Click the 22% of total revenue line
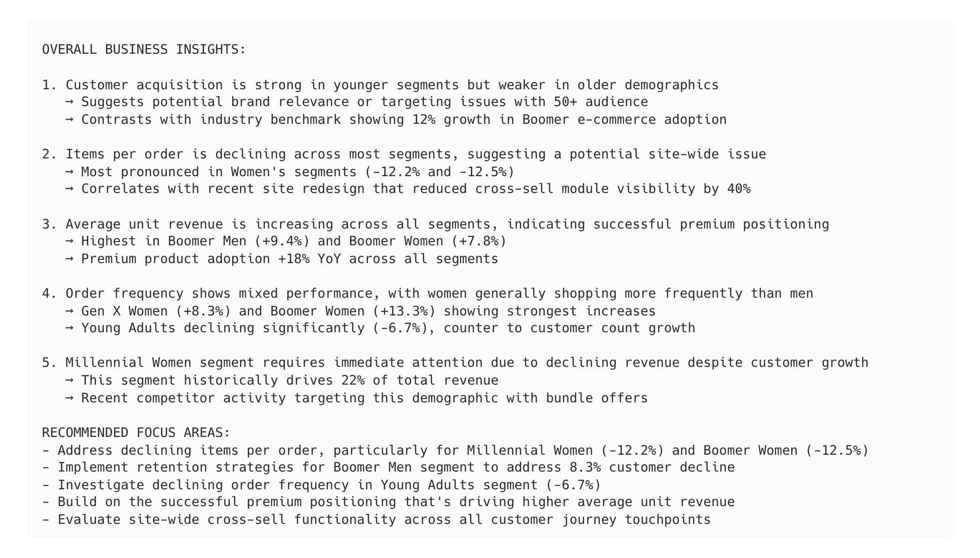 (x=282, y=380)
